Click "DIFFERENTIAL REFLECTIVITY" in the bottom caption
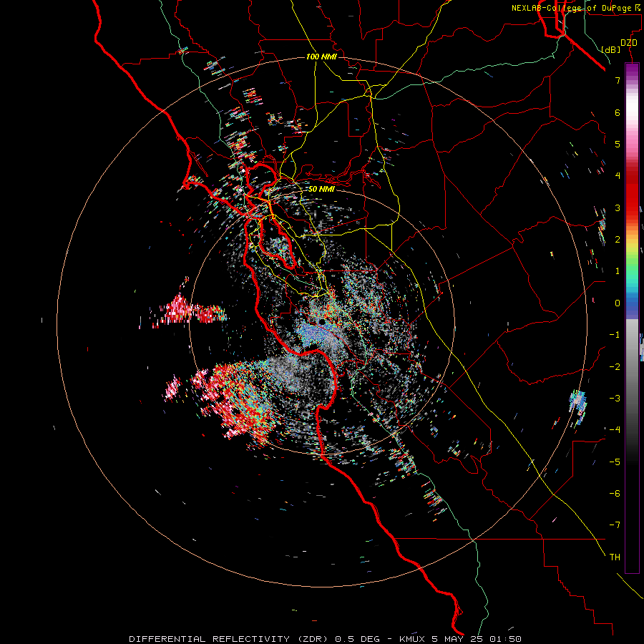The height and width of the screenshot is (644, 644). tap(209, 639)
